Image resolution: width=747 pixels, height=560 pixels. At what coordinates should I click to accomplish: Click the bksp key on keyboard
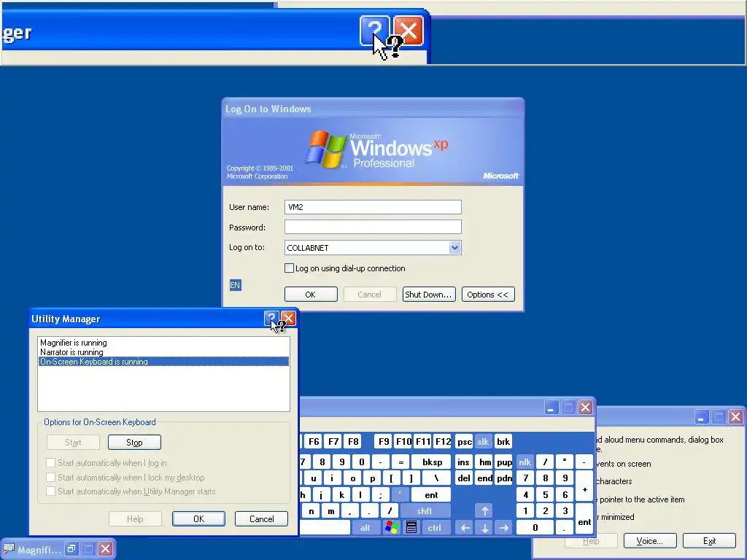(432, 462)
